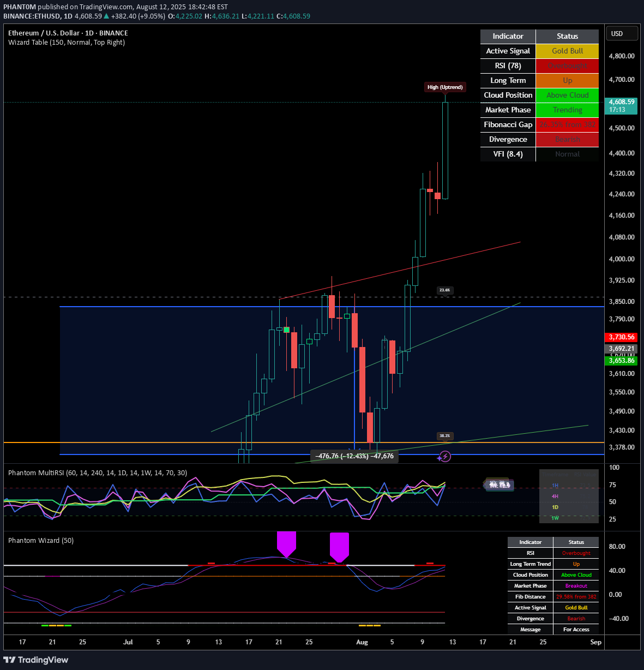Click the For Access message cell
This screenshot has height=670, width=644.
tap(576, 629)
